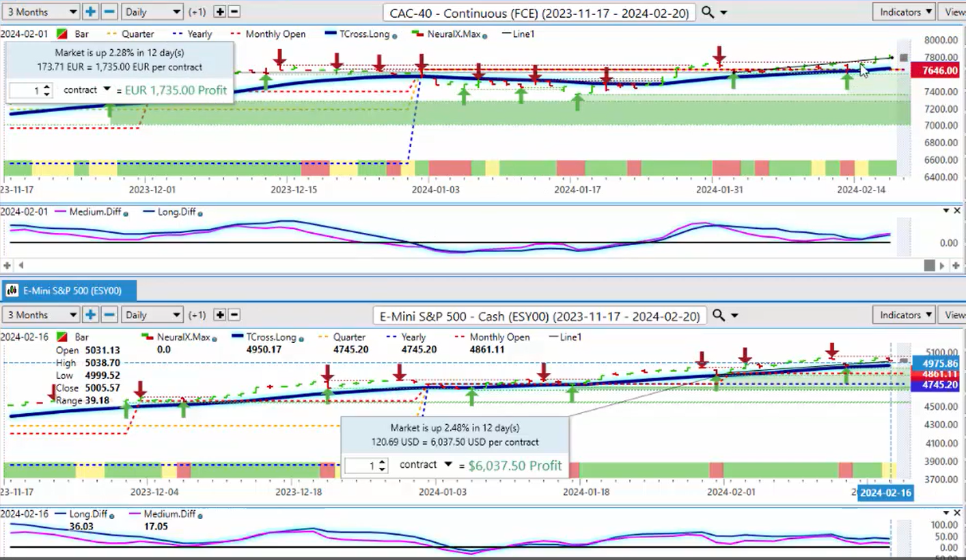Click (+1) label in CAC-40 toolbar
Image resolution: width=966 pixels, height=560 pixels.
tap(197, 12)
